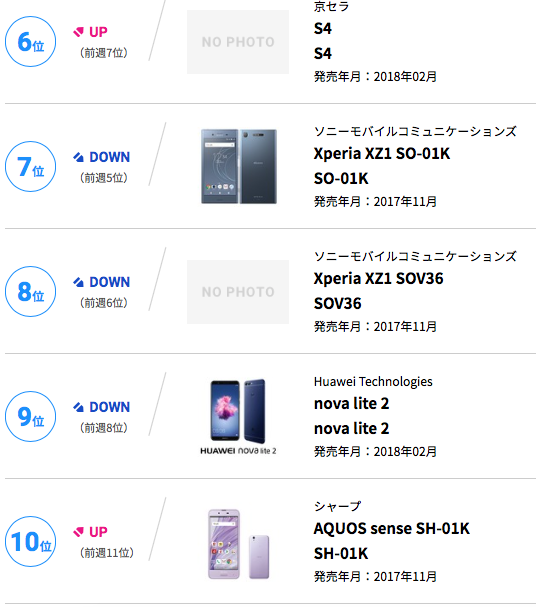The width and height of the screenshot is (536, 607).
Task: Click the pink UP arrow for S4
Action: pyautogui.click(x=79, y=32)
